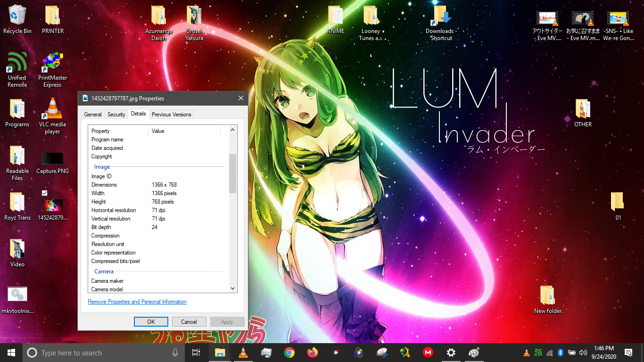Select the Readable Files folder
The height and width of the screenshot is (362, 644).
pos(17,163)
